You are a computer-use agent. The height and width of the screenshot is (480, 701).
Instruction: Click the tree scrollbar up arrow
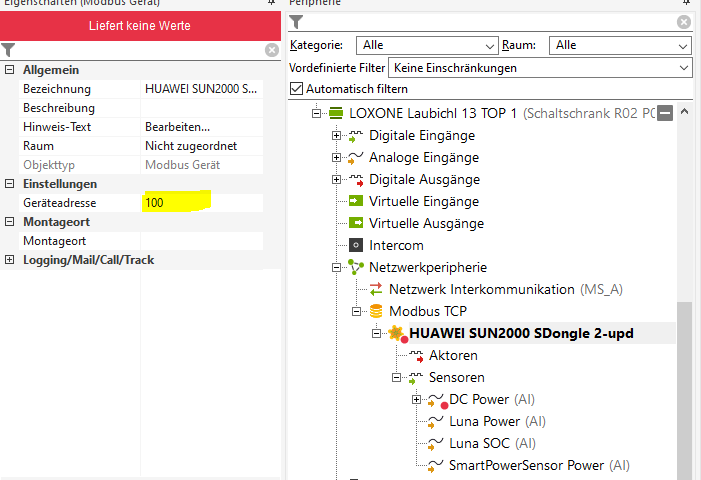point(684,111)
